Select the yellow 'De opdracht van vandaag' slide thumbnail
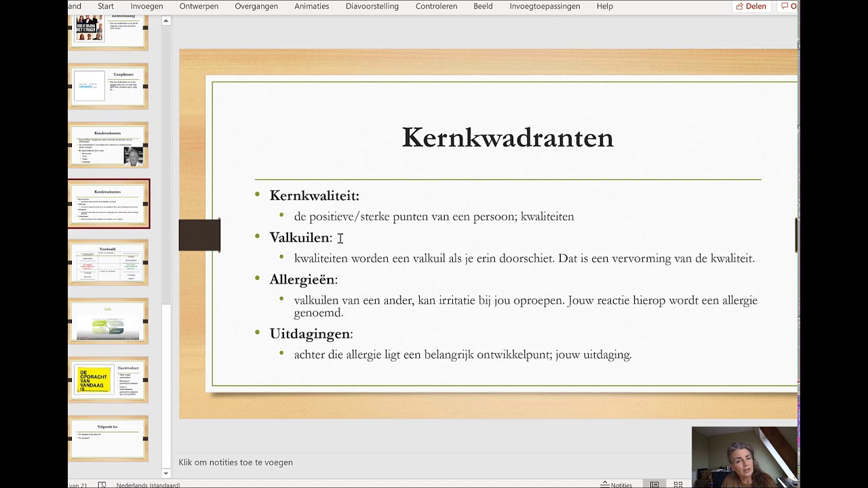The height and width of the screenshot is (488, 868). 108,380
